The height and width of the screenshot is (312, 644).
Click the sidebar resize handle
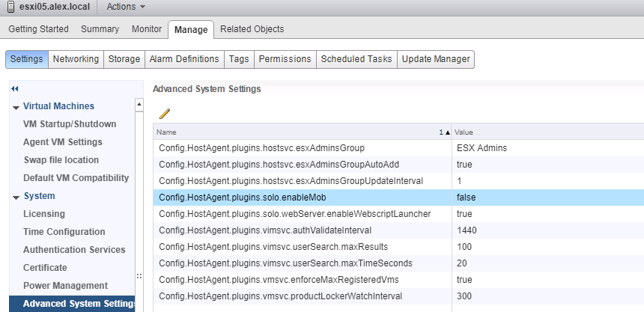pos(139,275)
